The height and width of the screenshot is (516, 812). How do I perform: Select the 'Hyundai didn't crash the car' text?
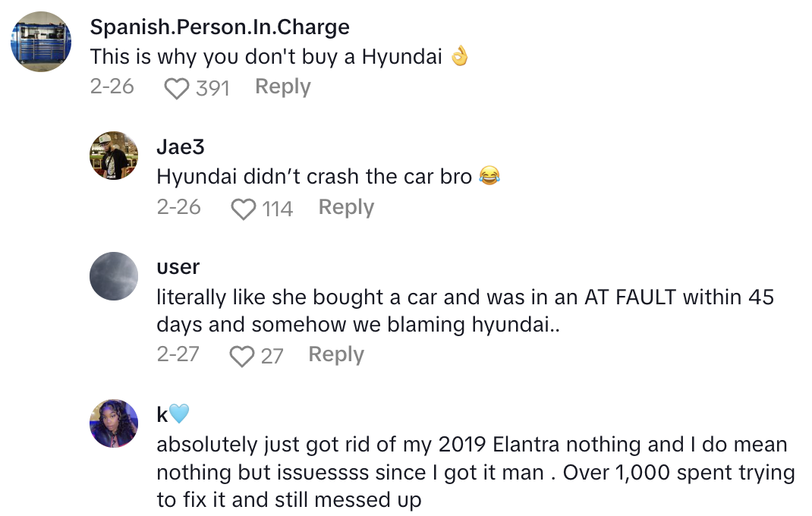coord(314,177)
